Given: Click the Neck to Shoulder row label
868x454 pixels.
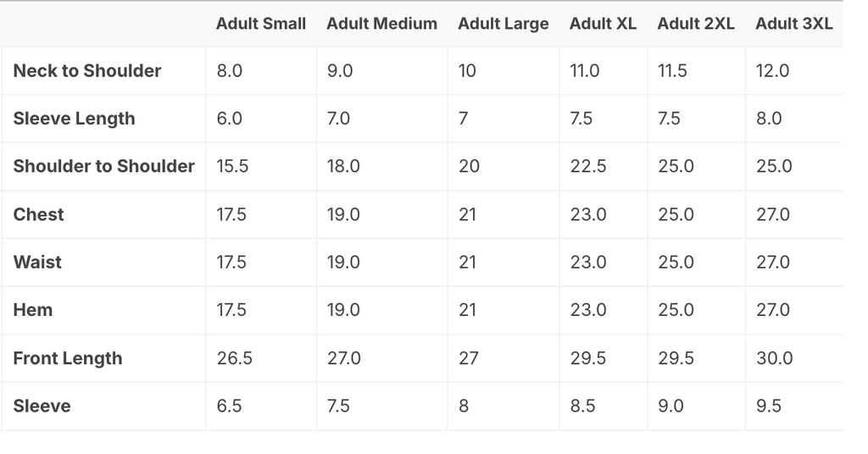Looking at the screenshot, I should click(x=87, y=71).
